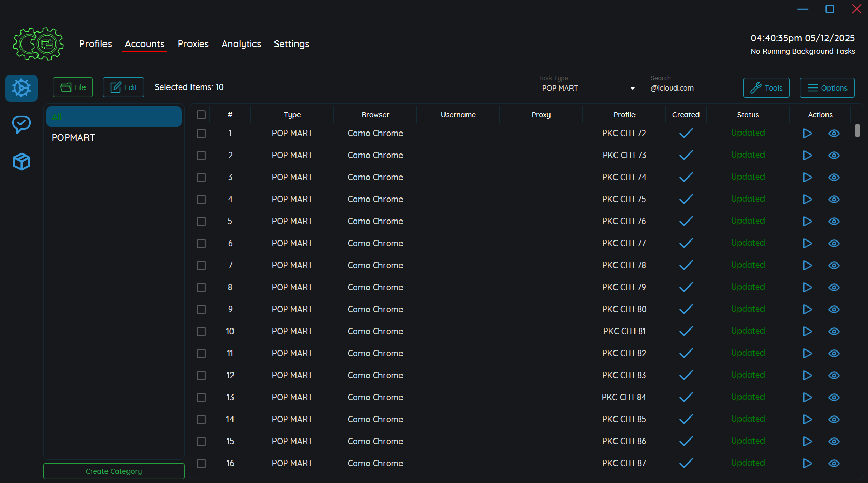View PKC CITI 85 using eye icon
The image size is (868, 483).
click(x=834, y=419)
